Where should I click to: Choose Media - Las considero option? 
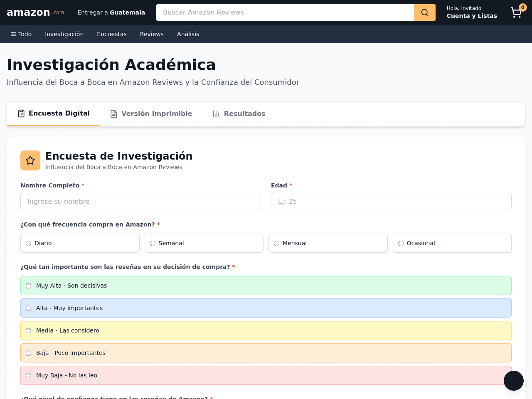coord(266,330)
